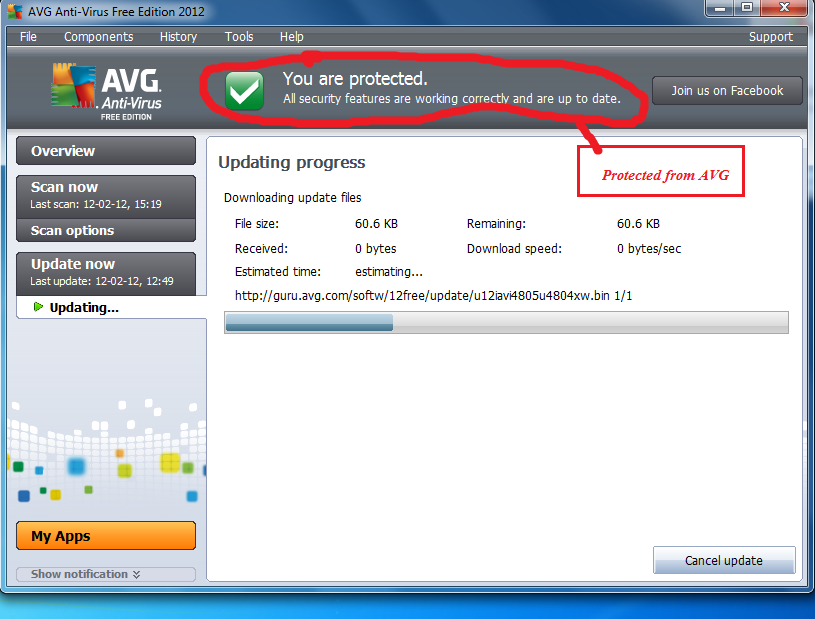Click the Support link
Viewport: 815px width, 619px height.
point(770,37)
